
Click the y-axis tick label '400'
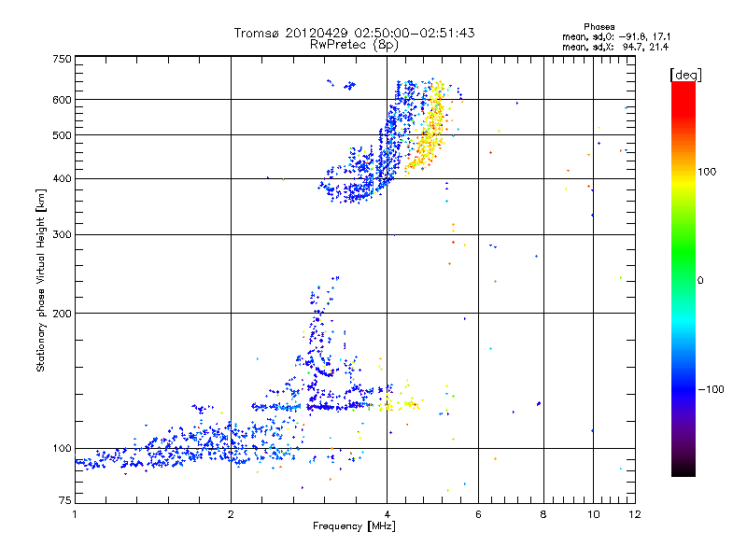coord(62,179)
